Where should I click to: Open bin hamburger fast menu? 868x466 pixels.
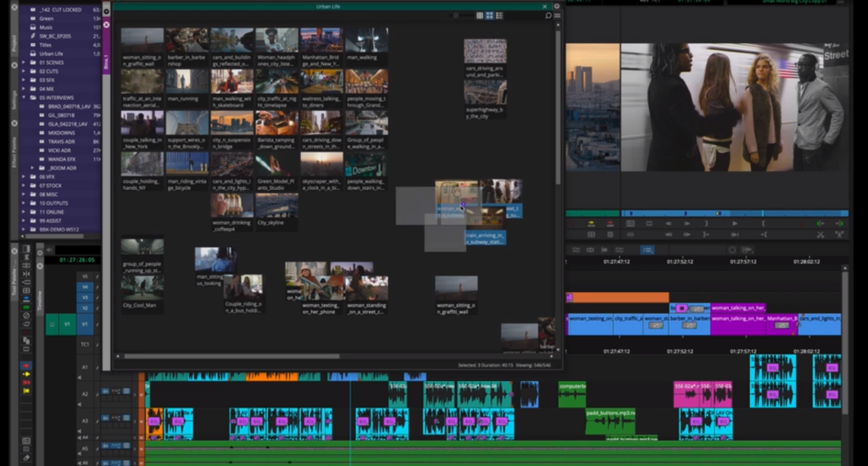click(557, 15)
